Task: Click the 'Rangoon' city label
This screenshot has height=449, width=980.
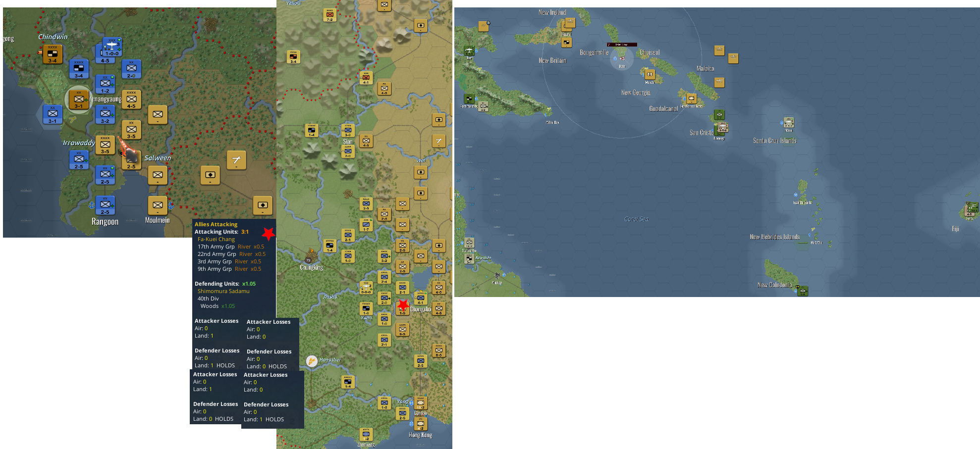Action: point(105,221)
